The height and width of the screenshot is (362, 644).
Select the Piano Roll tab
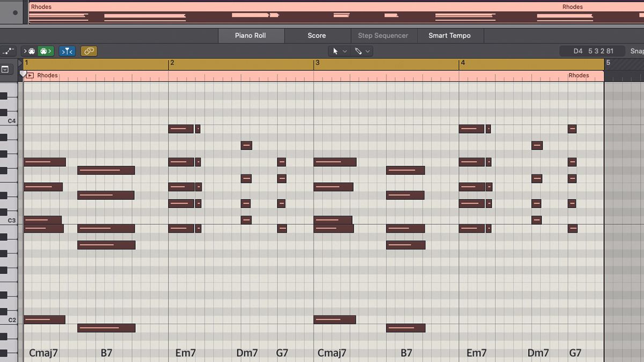[251, 35]
